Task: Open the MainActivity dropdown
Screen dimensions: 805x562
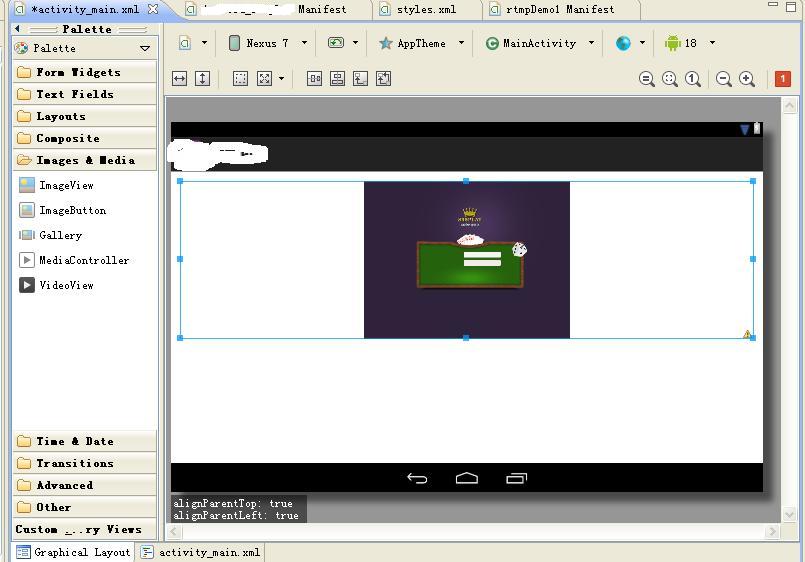Action: (x=539, y=43)
